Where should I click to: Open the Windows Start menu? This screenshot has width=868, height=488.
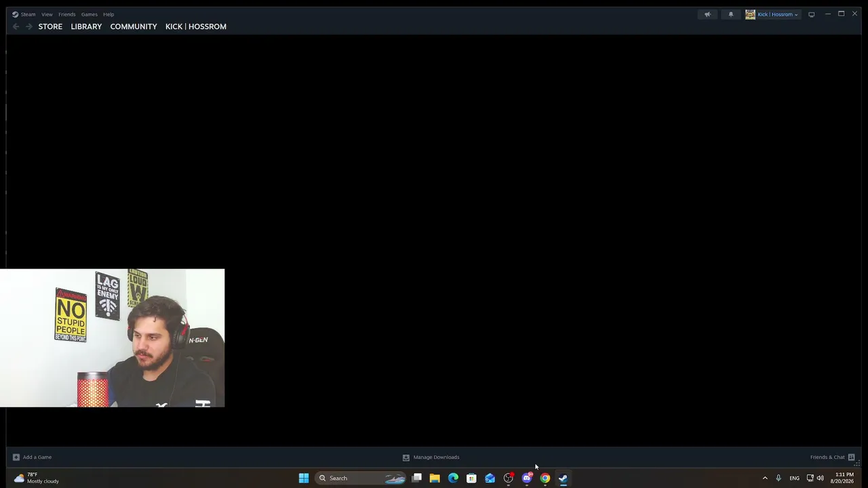coord(304,478)
